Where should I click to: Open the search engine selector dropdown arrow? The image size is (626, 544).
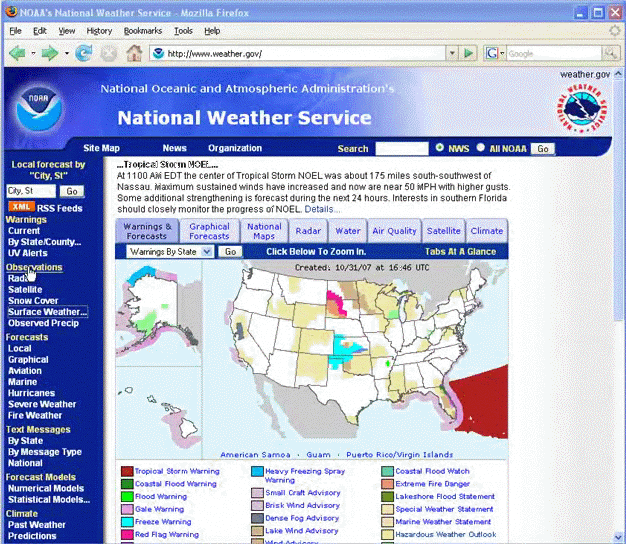tap(502, 53)
